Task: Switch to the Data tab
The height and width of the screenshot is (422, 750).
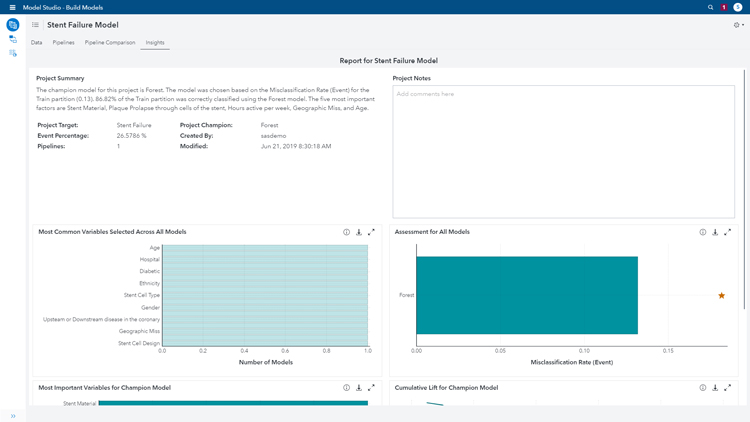Action: point(36,43)
